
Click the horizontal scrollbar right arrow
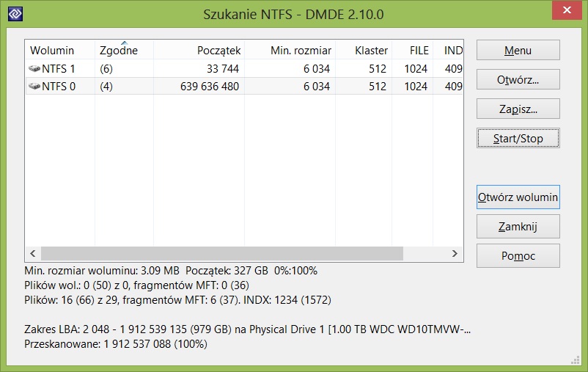(455, 253)
